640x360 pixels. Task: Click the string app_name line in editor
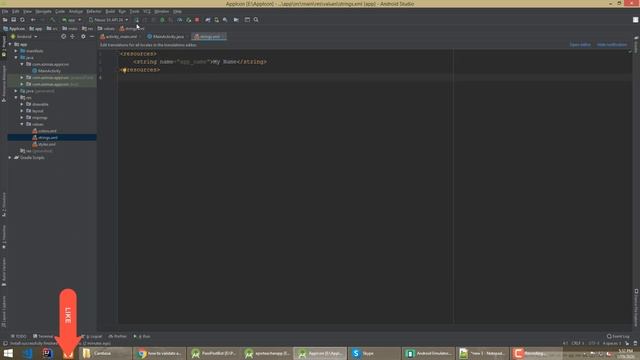[200, 62]
